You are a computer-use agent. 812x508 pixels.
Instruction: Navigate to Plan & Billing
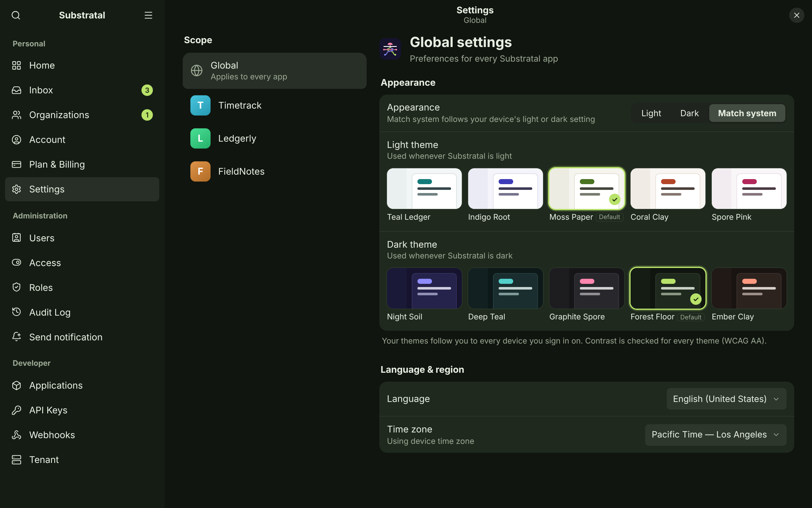(x=82, y=164)
